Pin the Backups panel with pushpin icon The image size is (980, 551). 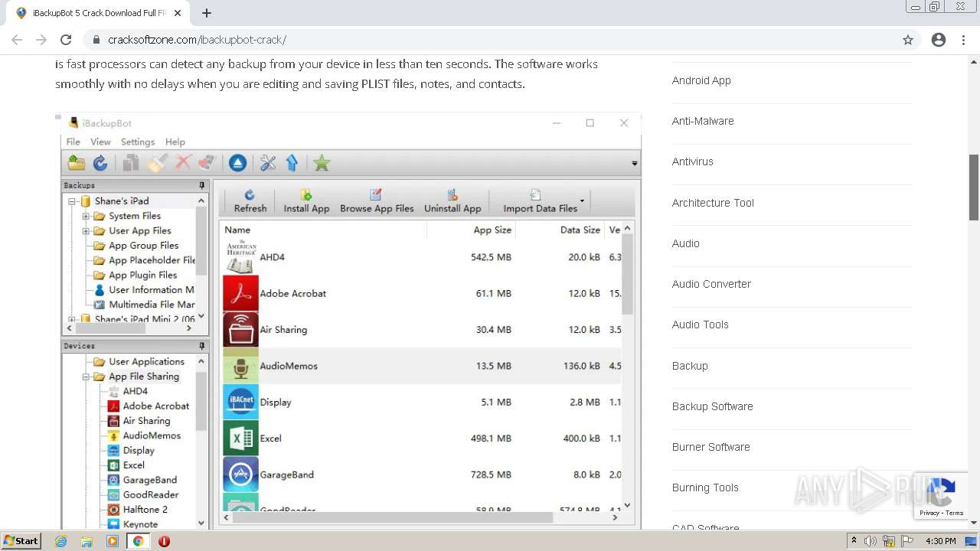tap(202, 185)
